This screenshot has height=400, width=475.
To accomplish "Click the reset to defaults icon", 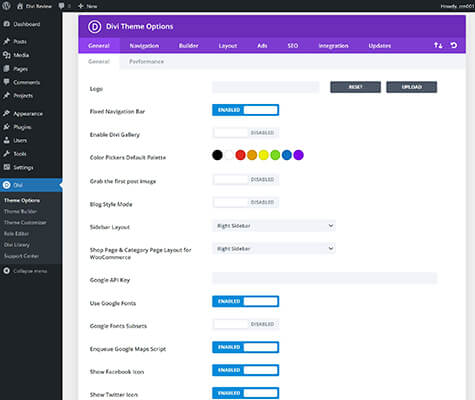I will tap(454, 45).
